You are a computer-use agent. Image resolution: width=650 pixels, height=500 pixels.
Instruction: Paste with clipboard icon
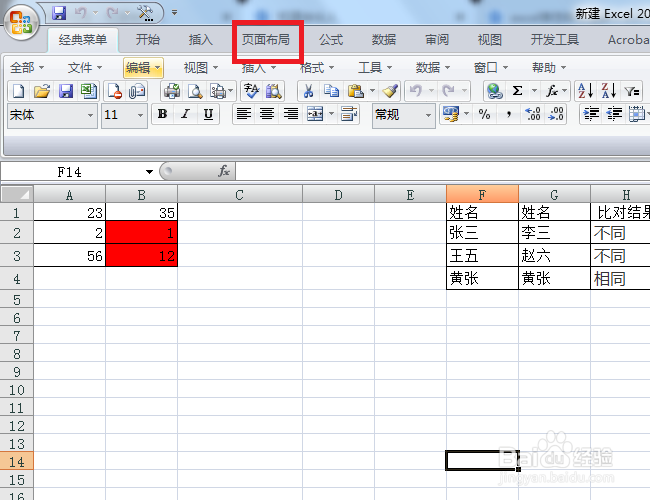click(356, 91)
